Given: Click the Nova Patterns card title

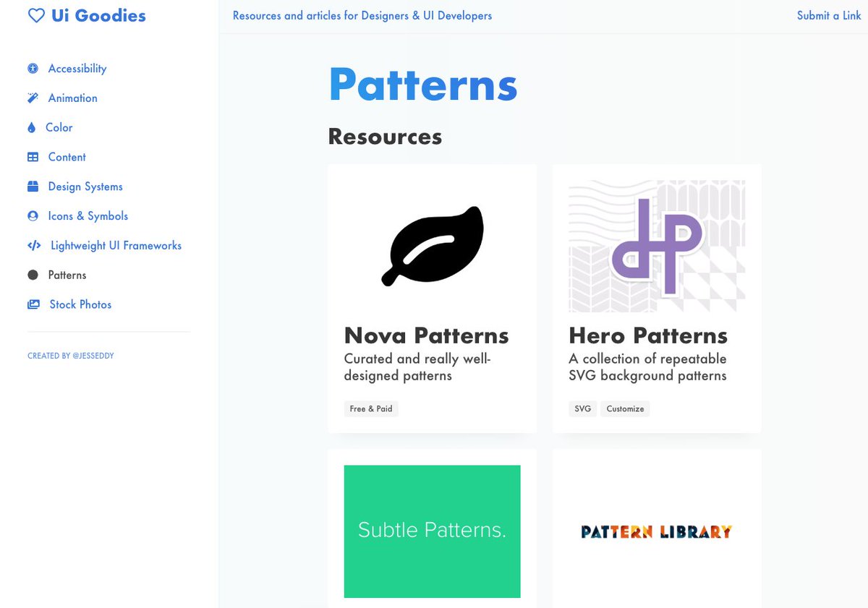Looking at the screenshot, I should [426, 335].
